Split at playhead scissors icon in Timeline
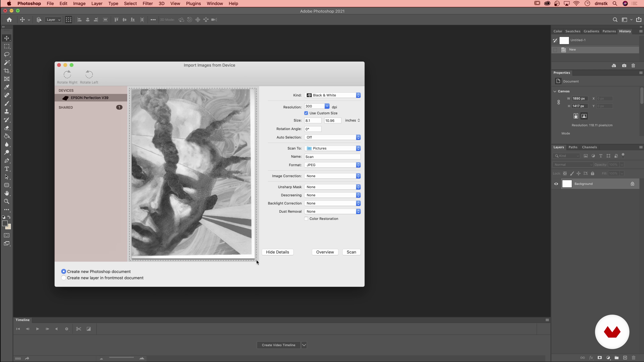Image resolution: width=644 pixels, height=362 pixels. click(x=78, y=329)
